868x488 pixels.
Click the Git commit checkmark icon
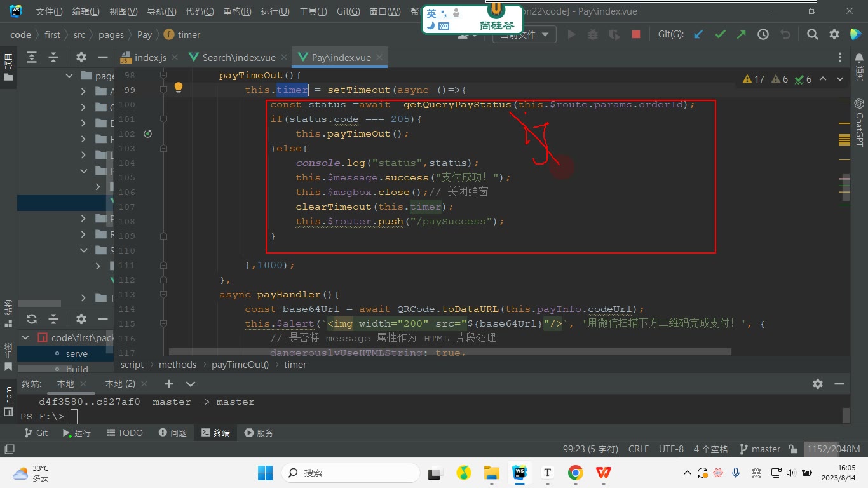coord(720,34)
